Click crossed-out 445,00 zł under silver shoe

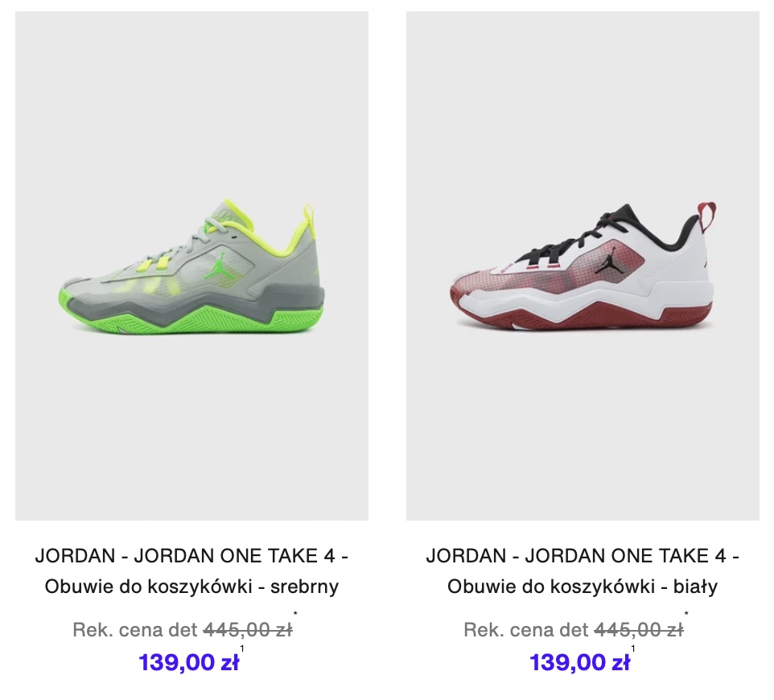click(x=248, y=630)
